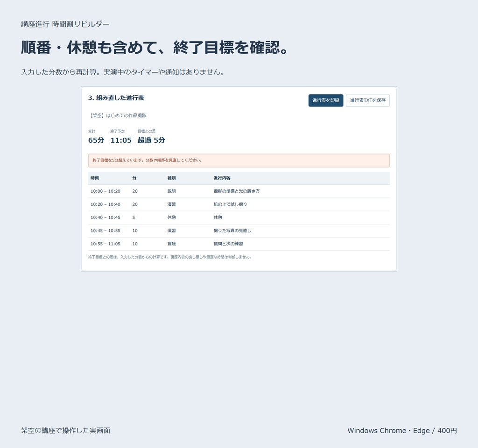This screenshot has height=448, width=478.
Task: Click the content 撮影の準備と光の置き方
Action: (x=237, y=191)
